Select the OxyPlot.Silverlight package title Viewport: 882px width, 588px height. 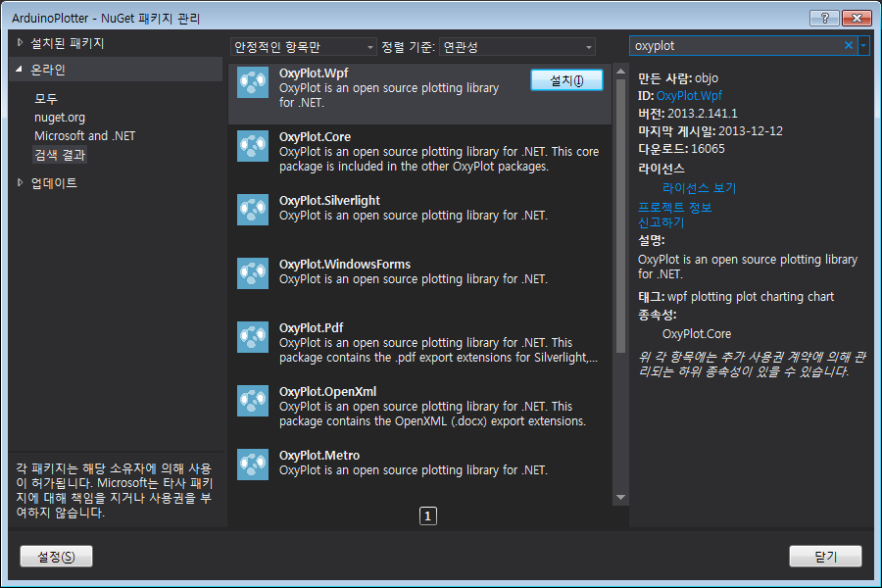(x=329, y=200)
